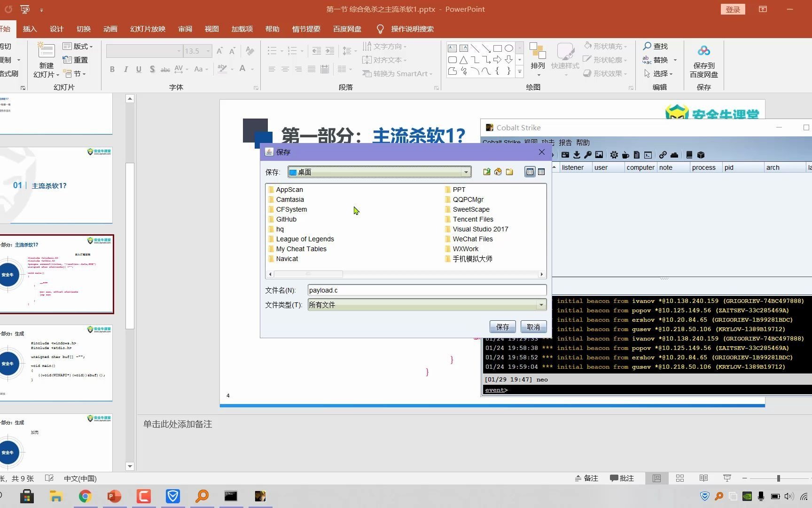This screenshot has height=508, width=812.
Task: Toggle 备注 notes pane in status bar
Action: pos(586,478)
